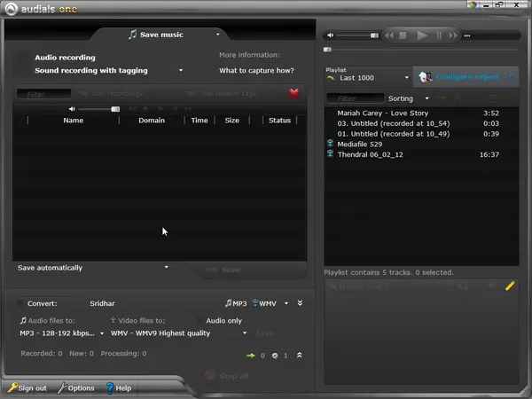Open Options with wrench icon
Screen dimensions: 532x399
coord(76,387)
